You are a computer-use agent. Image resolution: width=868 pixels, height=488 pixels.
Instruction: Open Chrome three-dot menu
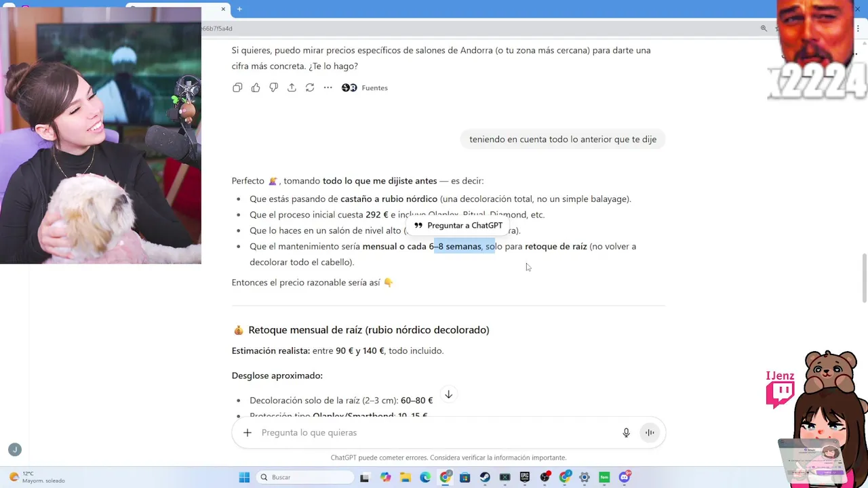(x=859, y=28)
